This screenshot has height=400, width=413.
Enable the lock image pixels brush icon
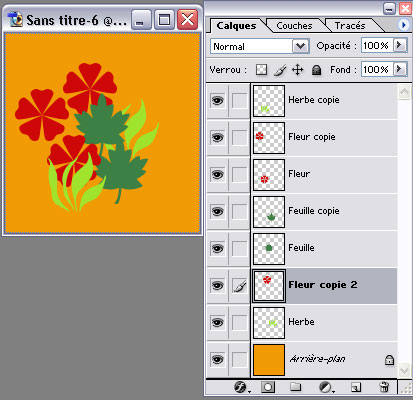click(x=280, y=70)
